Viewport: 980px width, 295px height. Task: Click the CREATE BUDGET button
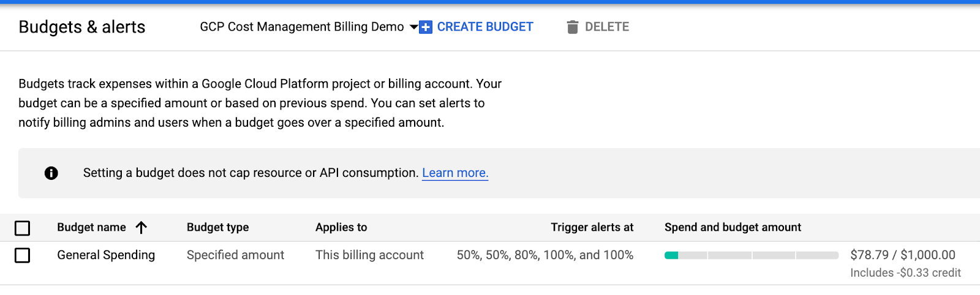484,27
